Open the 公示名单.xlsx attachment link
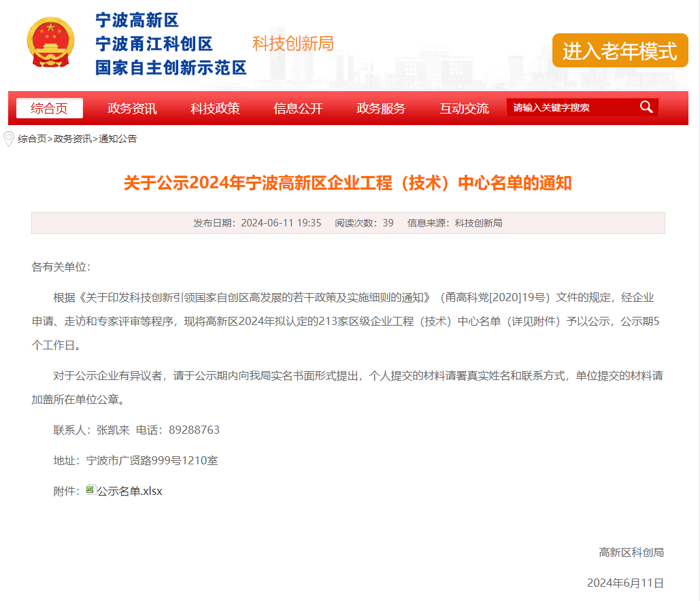 (x=129, y=491)
